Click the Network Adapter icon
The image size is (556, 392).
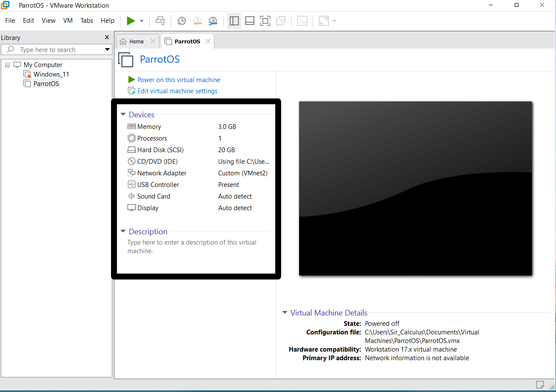pyautogui.click(x=132, y=173)
